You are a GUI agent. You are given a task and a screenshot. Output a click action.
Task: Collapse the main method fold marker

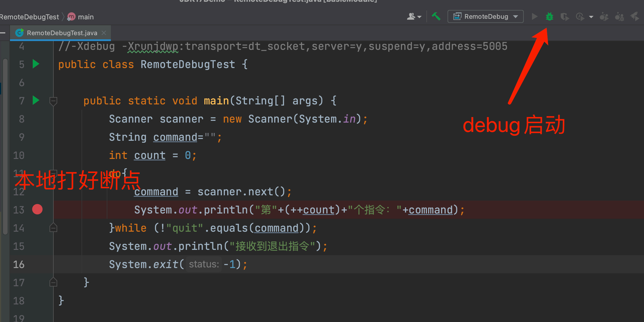[x=53, y=101]
